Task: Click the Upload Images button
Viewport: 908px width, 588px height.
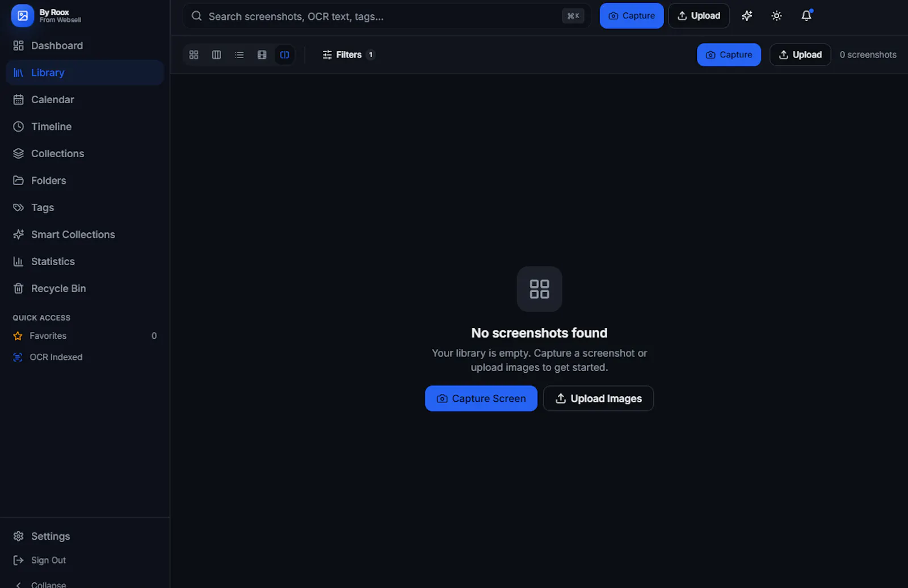Action: coord(598,398)
